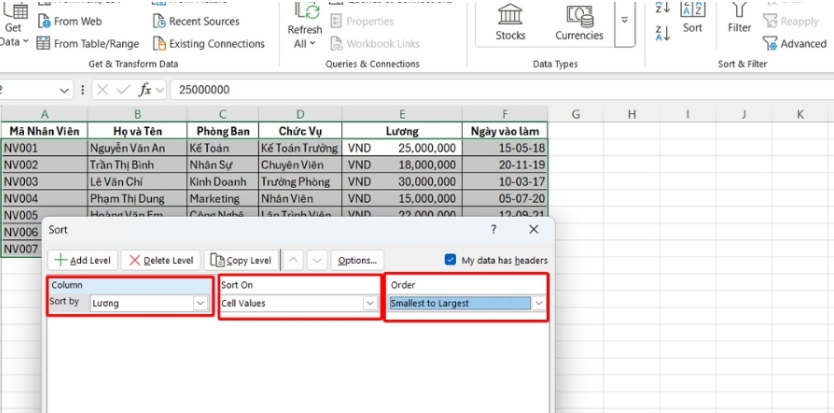Select column A header
Screen dimensions: 834x413
[x=45, y=114]
